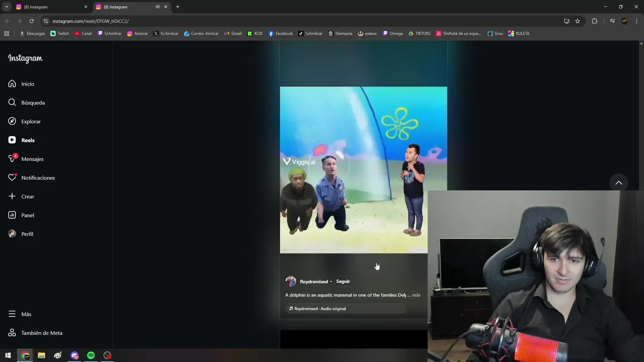
Task: Open OBS Studio from taskbar
Action: 107,355
